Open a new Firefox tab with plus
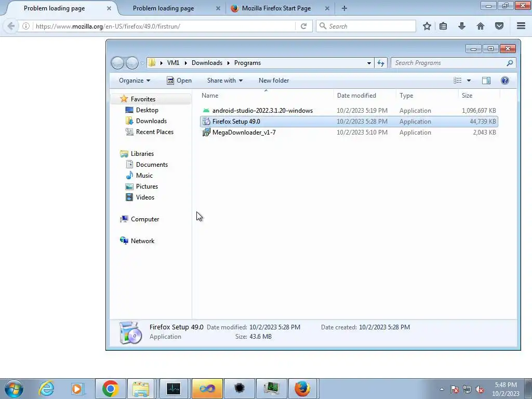 [344, 8]
